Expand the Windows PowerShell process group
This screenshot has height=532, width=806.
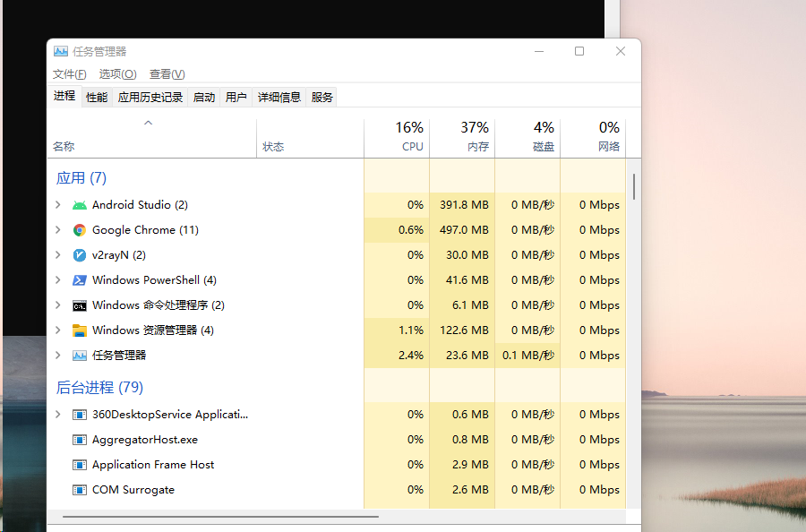click(x=58, y=280)
